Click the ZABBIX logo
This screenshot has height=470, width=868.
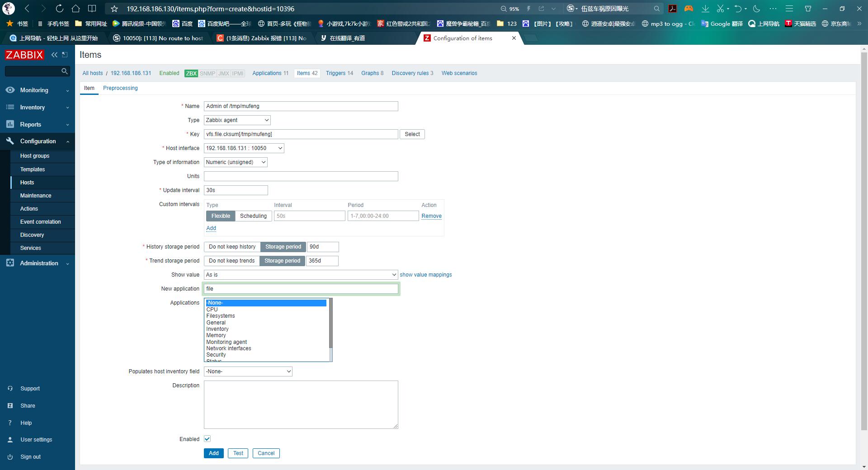24,55
